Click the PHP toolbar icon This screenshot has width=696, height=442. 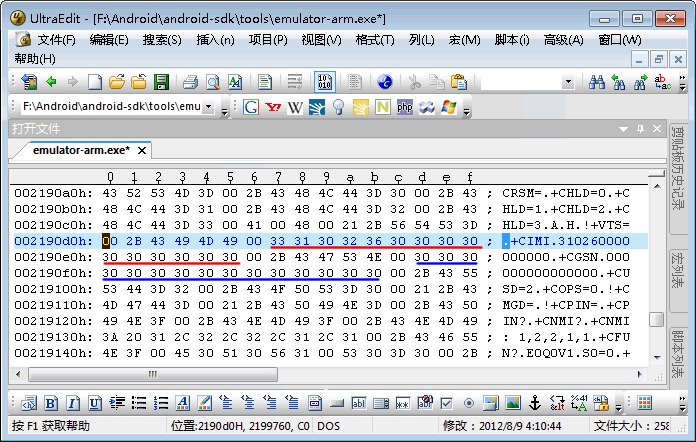coord(405,107)
